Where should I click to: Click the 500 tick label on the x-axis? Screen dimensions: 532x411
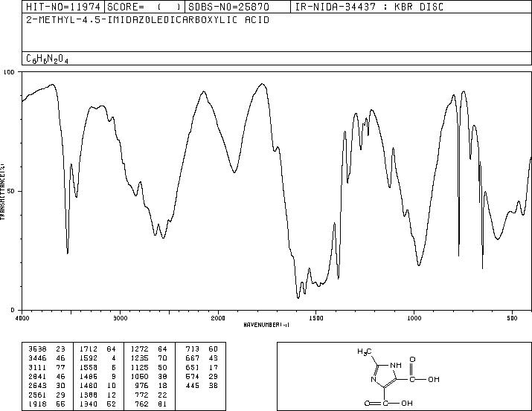[x=513, y=318]
